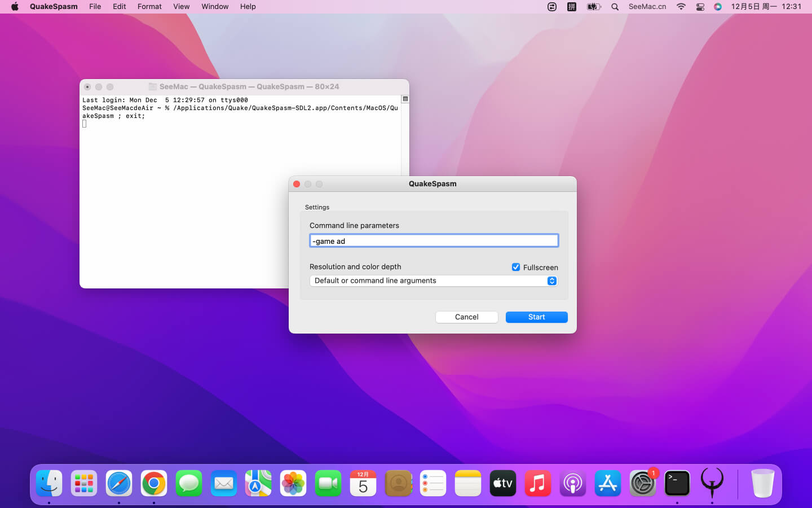
Task: Open Finder from the Dock
Action: (49, 483)
